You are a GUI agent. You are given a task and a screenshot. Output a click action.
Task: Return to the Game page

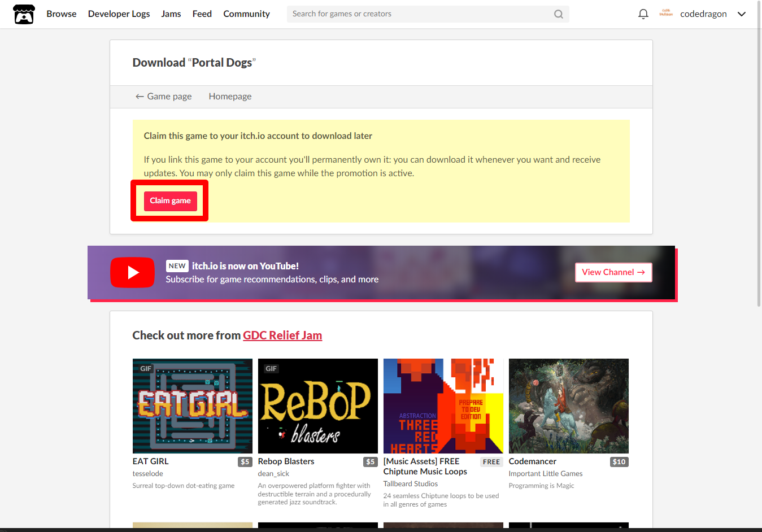click(x=164, y=97)
